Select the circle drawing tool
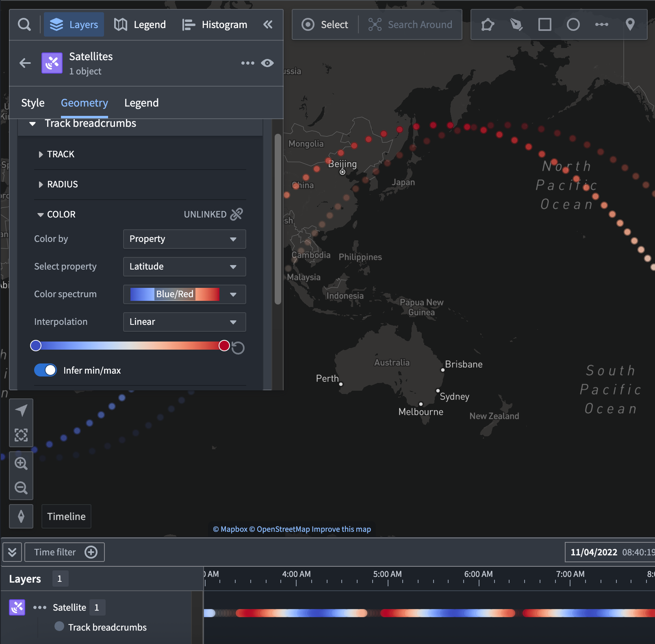The height and width of the screenshot is (644, 655). point(573,25)
